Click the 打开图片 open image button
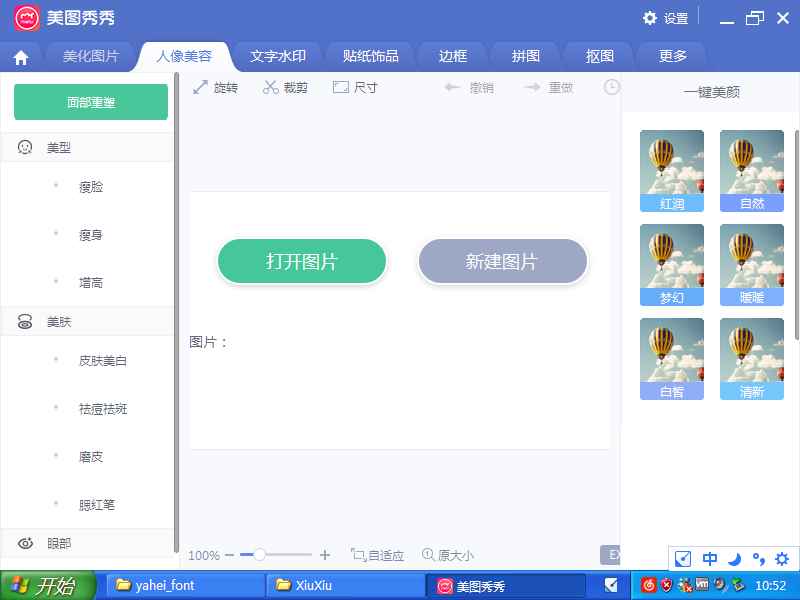This screenshot has height=600, width=800. 302,262
